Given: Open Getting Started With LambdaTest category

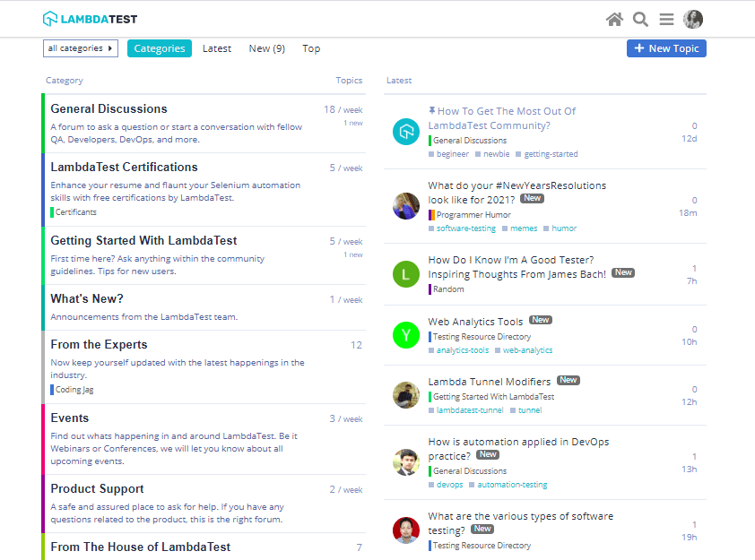Looking at the screenshot, I should (143, 240).
